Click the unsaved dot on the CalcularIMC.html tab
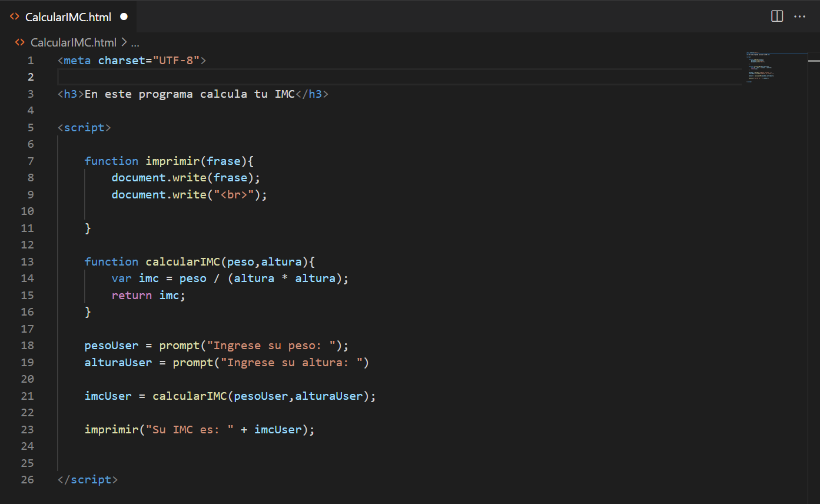820x504 pixels. click(124, 17)
